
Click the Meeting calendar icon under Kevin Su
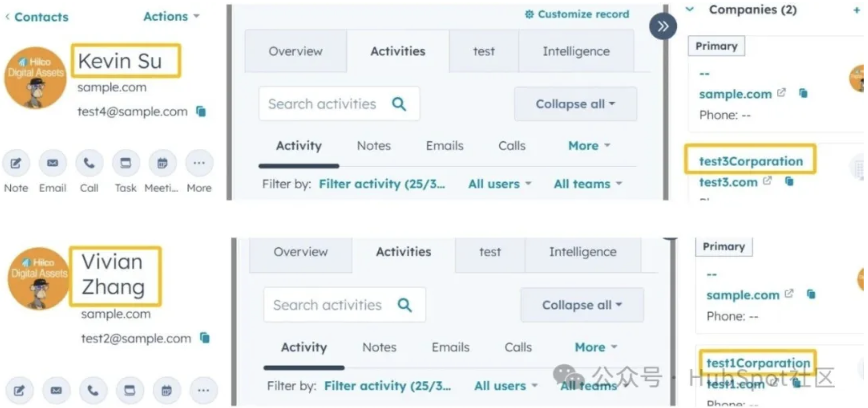(x=162, y=163)
